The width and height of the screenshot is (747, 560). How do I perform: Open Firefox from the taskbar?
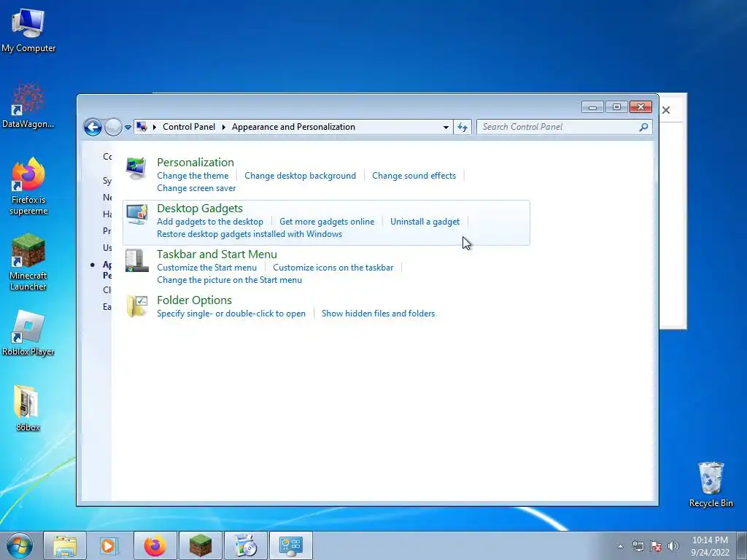(x=155, y=545)
